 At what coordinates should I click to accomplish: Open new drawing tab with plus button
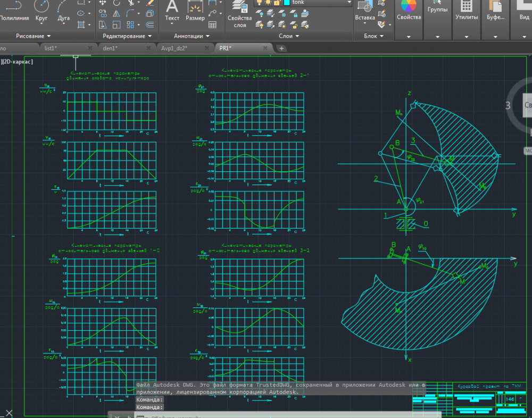[282, 48]
